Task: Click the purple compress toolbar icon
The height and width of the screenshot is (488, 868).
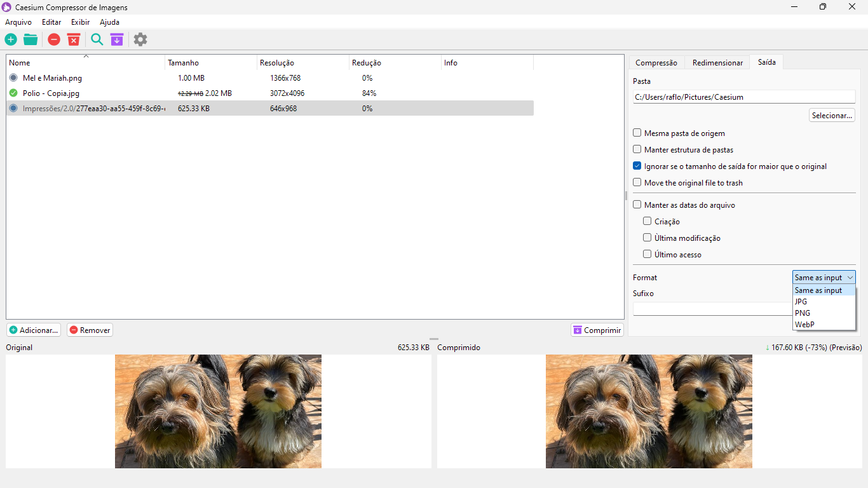Action: pos(116,39)
